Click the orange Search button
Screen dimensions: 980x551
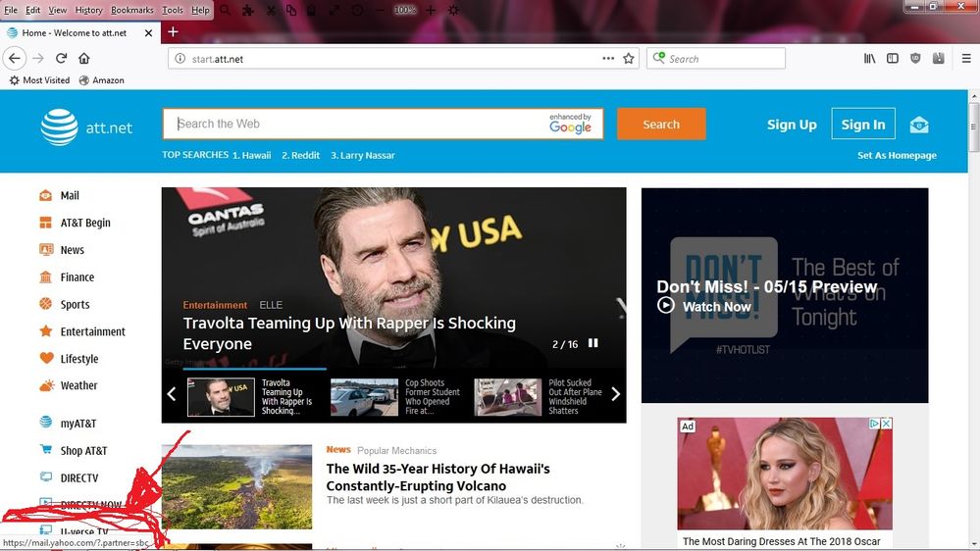click(661, 124)
